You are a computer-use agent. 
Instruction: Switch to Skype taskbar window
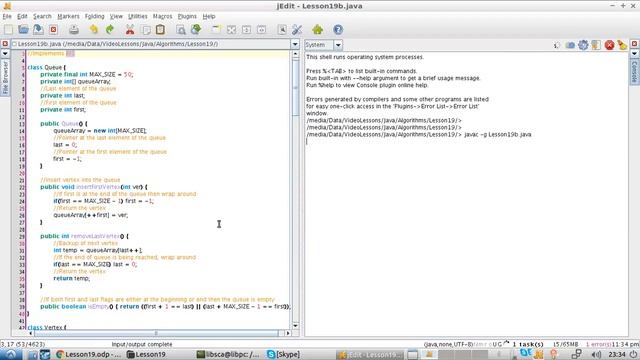coord(284,354)
